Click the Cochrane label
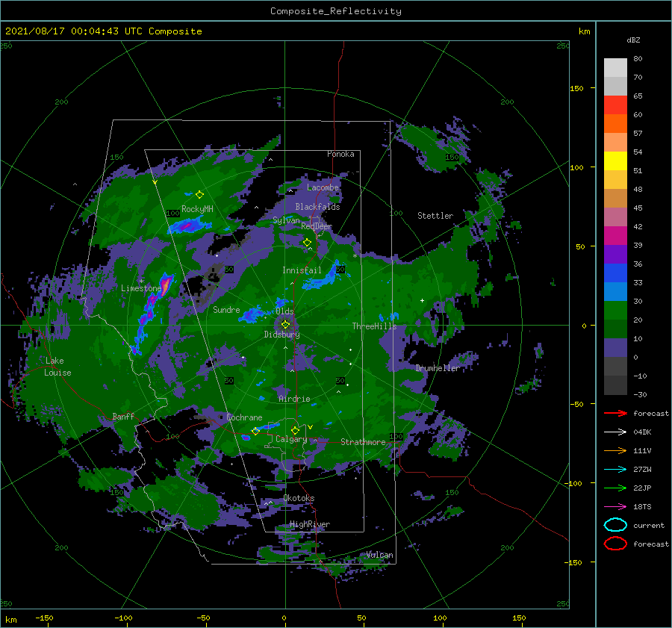This screenshot has width=672, height=628. (x=244, y=417)
